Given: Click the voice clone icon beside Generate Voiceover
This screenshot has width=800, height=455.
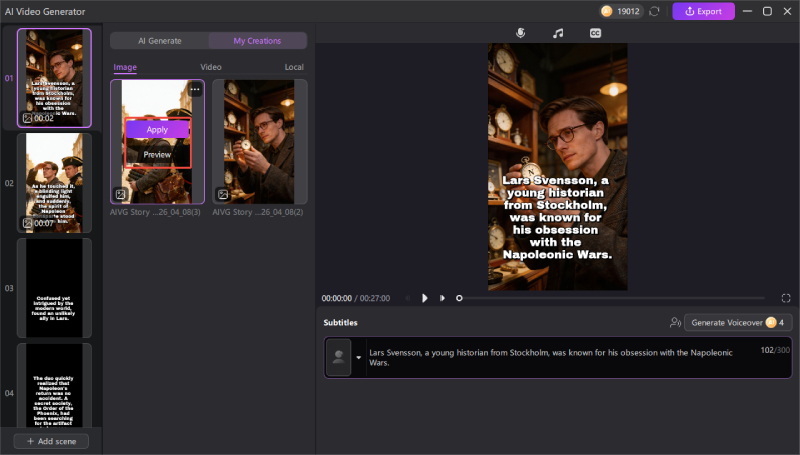Looking at the screenshot, I should (x=675, y=323).
